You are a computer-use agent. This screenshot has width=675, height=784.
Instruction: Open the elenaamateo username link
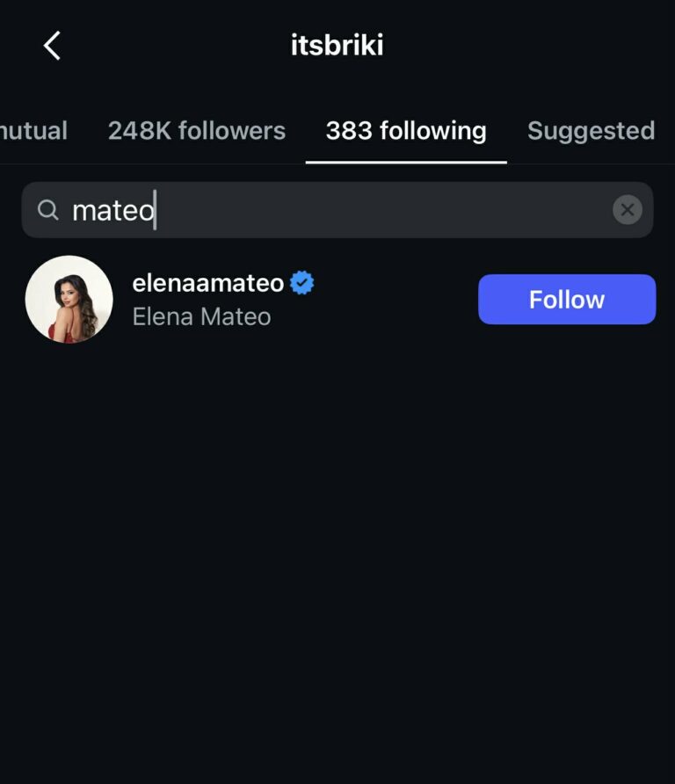tap(208, 283)
